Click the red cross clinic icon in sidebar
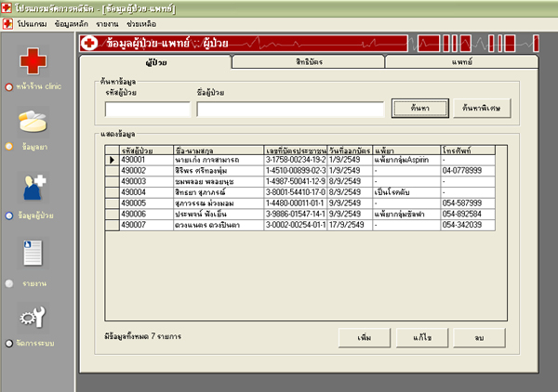 pyautogui.click(x=34, y=62)
